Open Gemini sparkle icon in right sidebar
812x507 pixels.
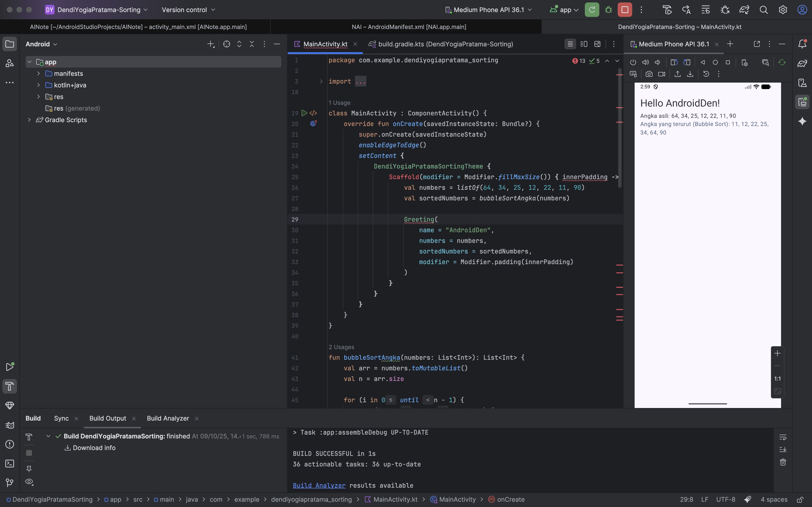802,121
